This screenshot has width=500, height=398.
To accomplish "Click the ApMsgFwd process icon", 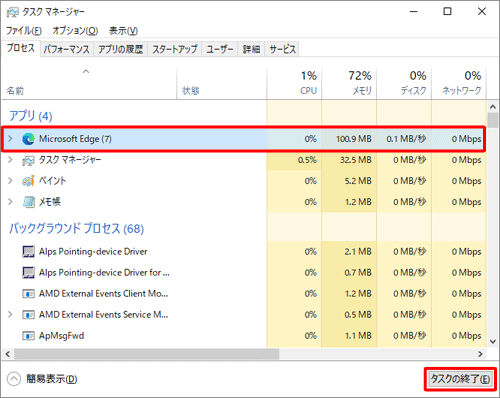I will point(28,336).
